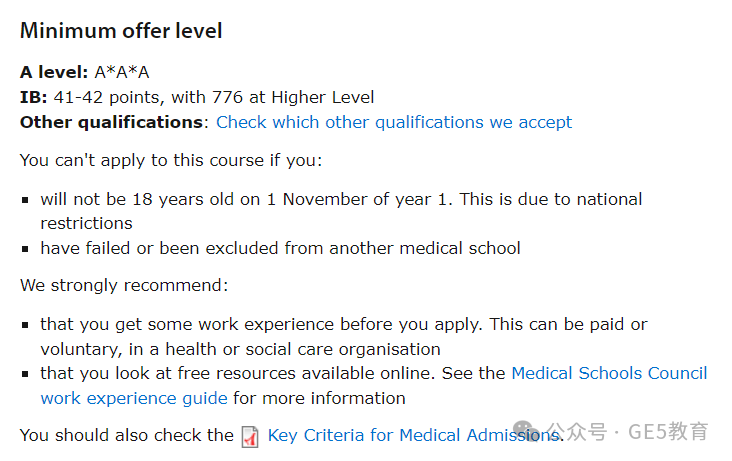Click '41-42 points, with 776 at Higher Level'
732x461 pixels.
point(214,97)
